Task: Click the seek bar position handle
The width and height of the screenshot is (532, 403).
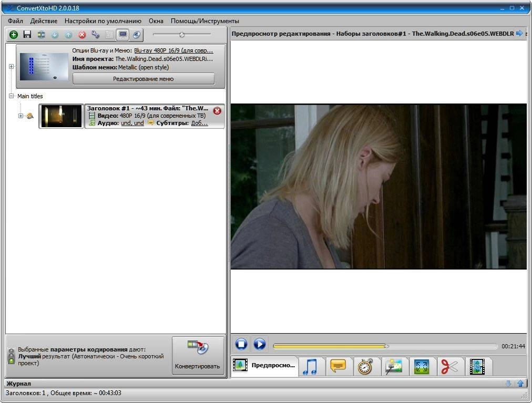Action: [x=386, y=346]
